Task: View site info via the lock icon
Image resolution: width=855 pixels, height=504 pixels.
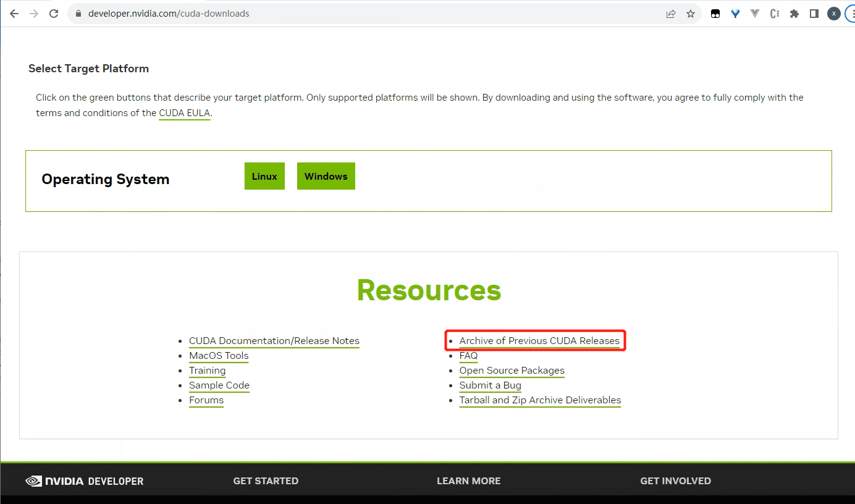Action: coord(78,13)
